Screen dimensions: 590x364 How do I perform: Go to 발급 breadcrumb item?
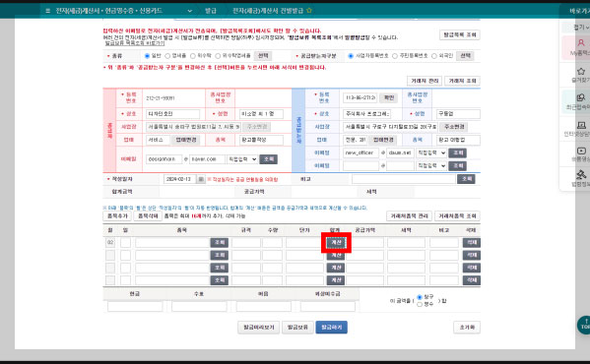pyautogui.click(x=211, y=11)
